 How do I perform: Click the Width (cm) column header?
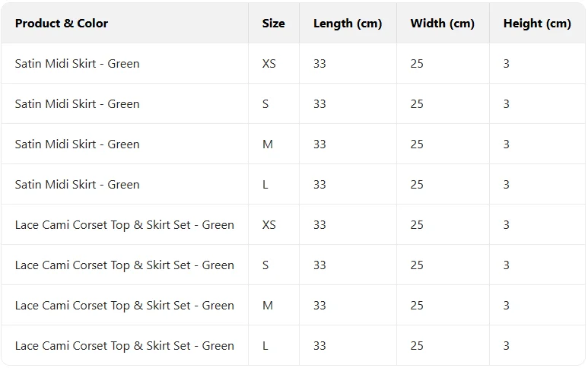click(443, 24)
